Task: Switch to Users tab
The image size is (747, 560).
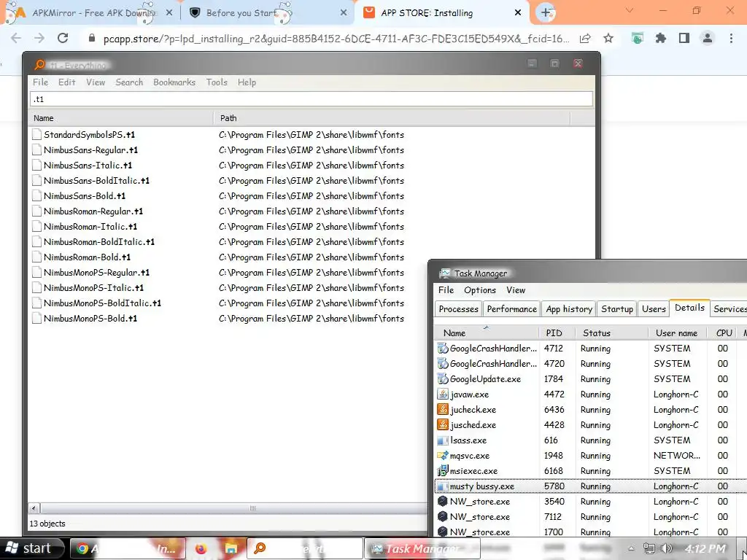Action: pos(654,309)
